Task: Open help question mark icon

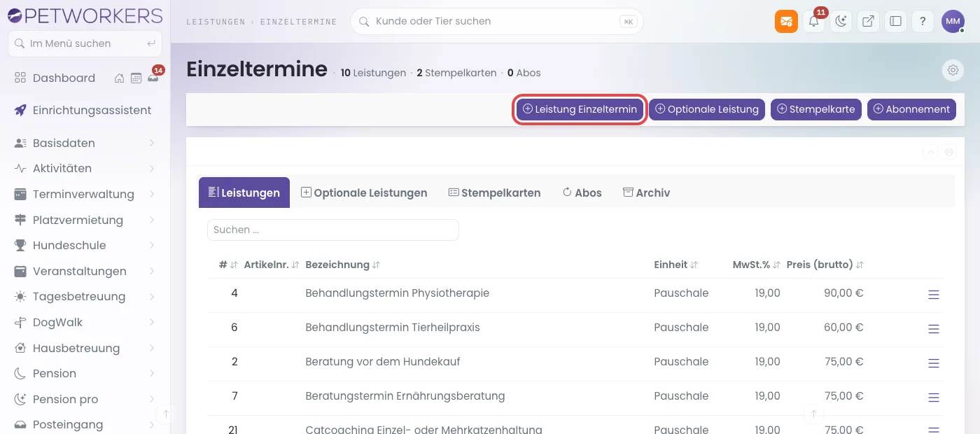Action: 923,21
